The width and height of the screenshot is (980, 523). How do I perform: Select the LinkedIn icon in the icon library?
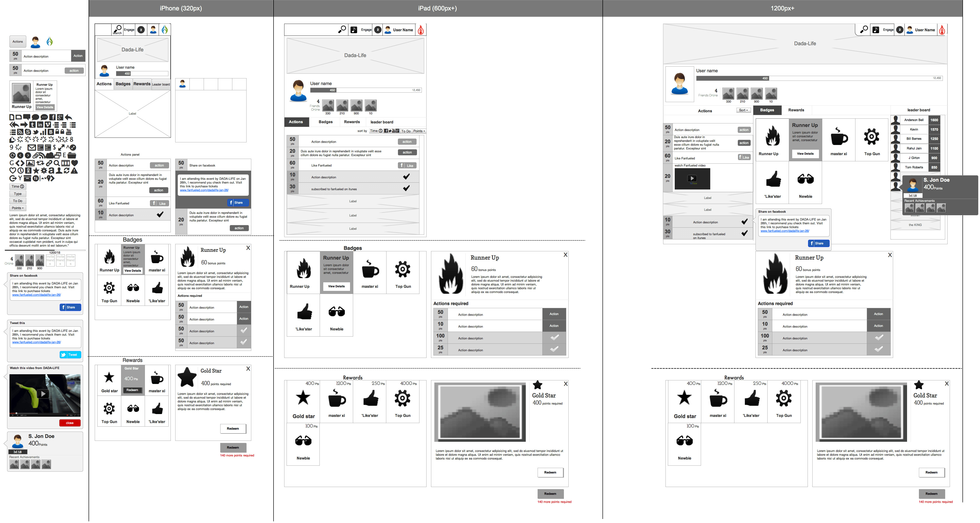(x=40, y=125)
